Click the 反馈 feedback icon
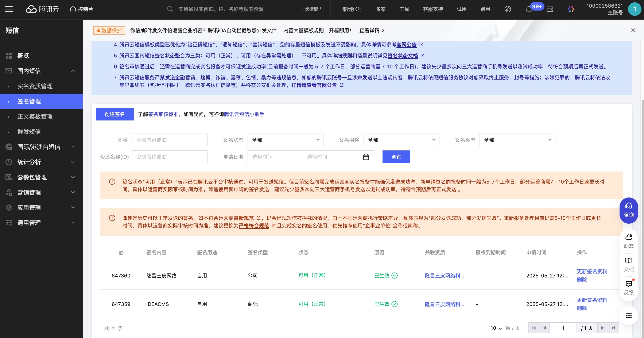The image size is (644, 338). coord(628,287)
